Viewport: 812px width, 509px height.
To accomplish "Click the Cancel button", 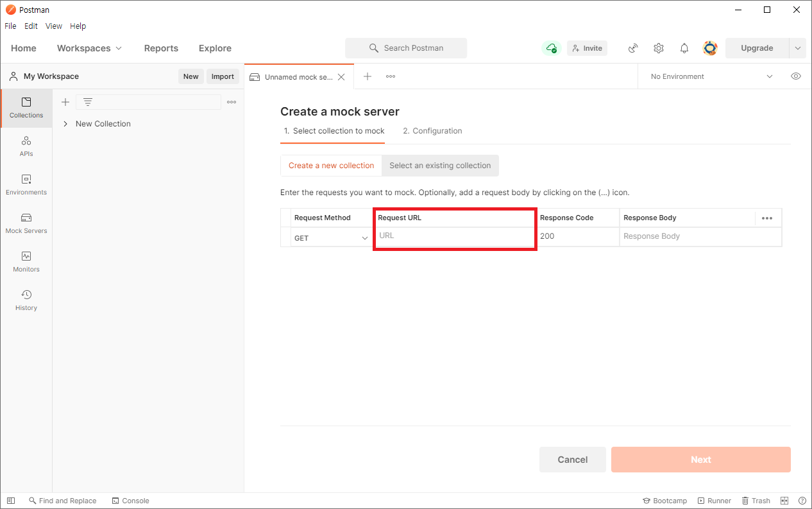I will pos(573,460).
